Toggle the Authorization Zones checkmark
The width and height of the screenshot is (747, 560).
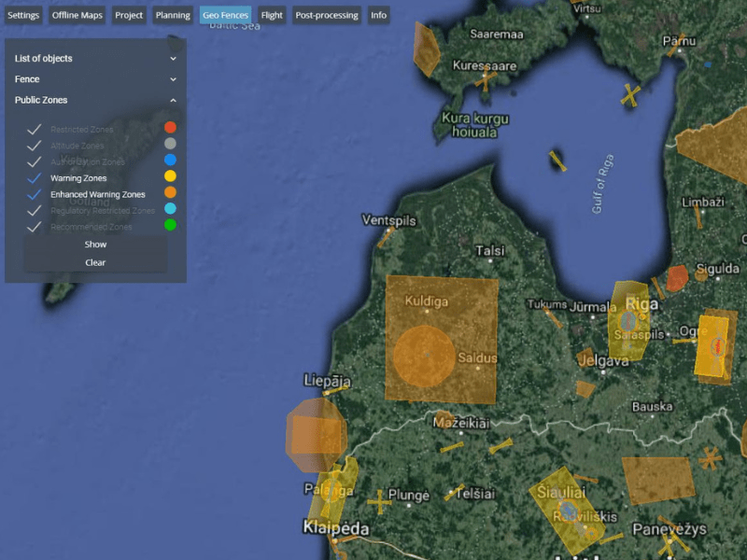(x=34, y=161)
